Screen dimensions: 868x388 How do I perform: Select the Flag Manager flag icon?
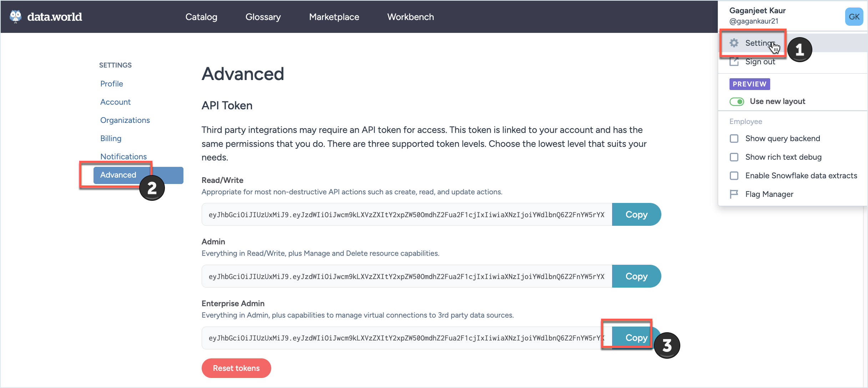click(x=734, y=194)
